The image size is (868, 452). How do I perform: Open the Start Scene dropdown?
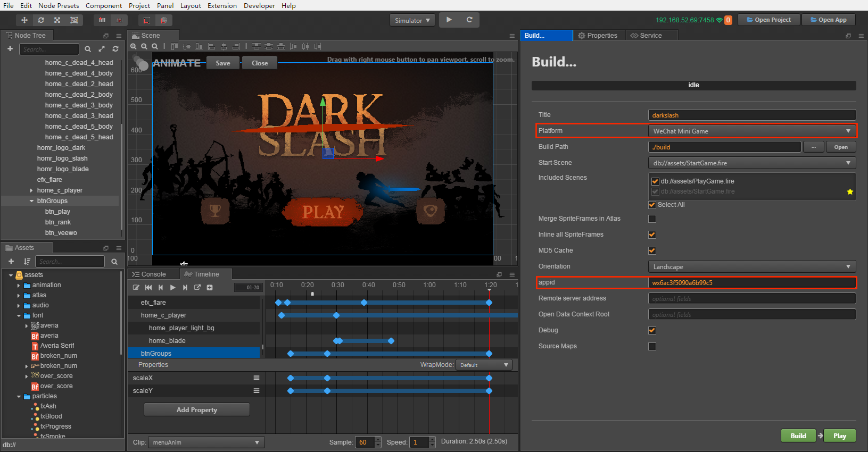752,163
